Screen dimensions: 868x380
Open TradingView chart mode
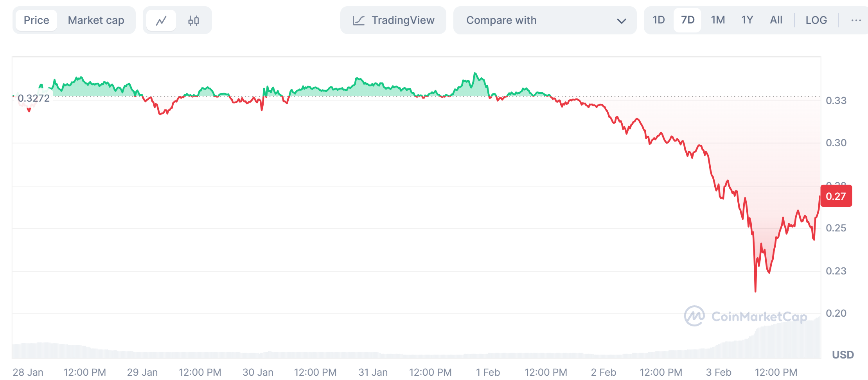[x=403, y=20]
